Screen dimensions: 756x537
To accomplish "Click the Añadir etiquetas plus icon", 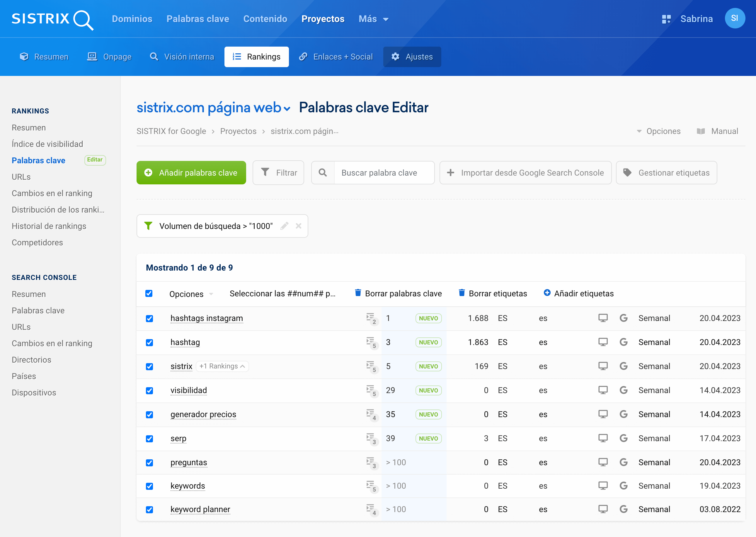I will (x=547, y=293).
